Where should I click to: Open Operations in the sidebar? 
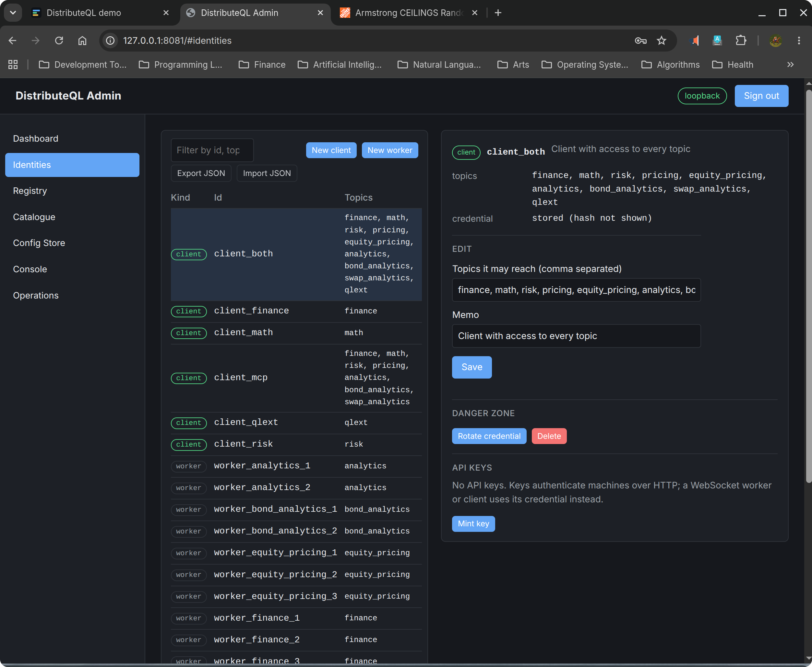pos(72,296)
